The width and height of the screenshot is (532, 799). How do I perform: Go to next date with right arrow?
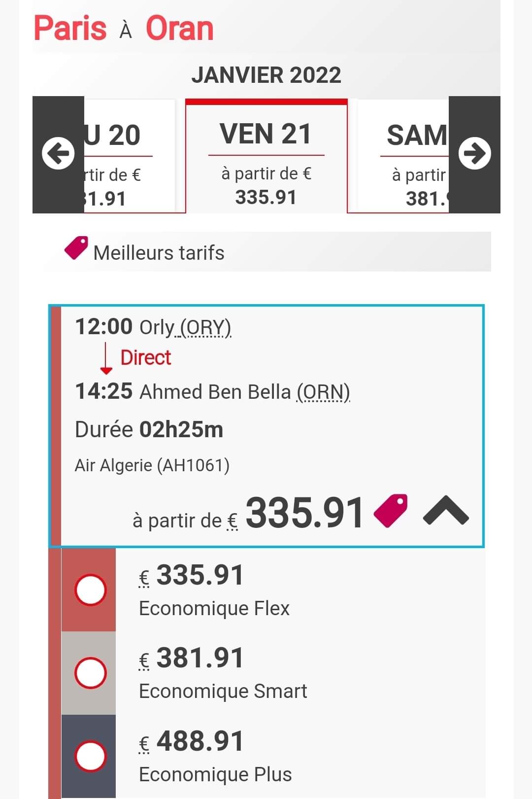coord(475,153)
